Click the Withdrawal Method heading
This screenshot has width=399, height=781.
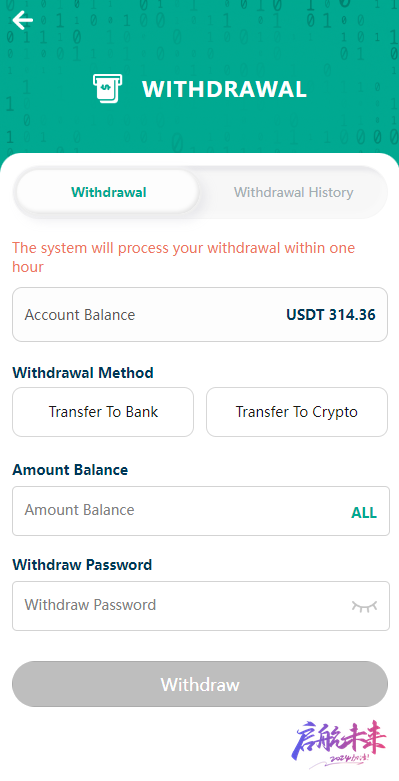point(83,373)
